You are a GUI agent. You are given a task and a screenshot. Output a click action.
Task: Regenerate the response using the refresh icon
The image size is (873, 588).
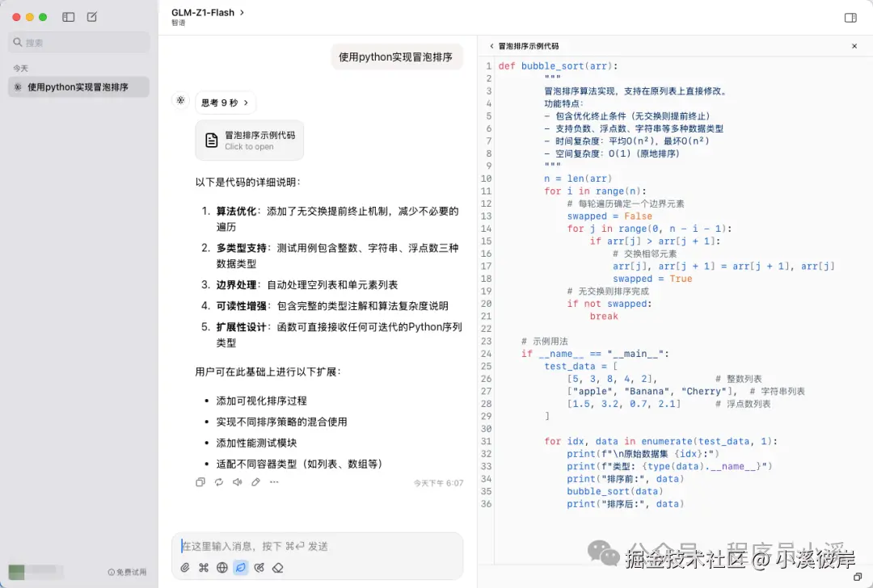217,481
